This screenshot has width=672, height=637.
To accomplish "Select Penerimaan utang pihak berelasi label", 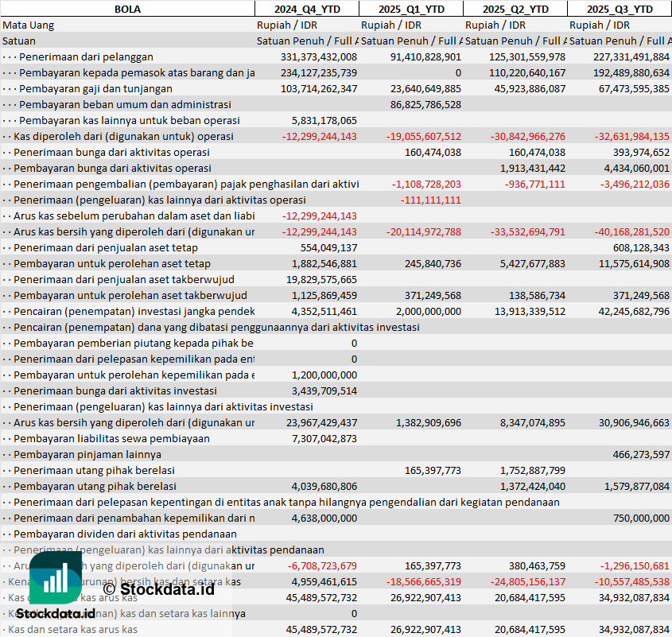I will (x=95, y=470).
